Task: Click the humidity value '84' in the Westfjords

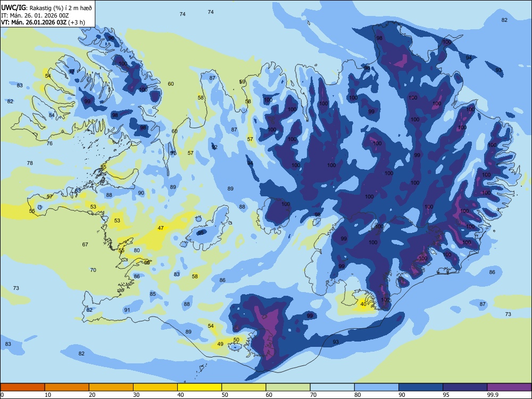Action: (52, 115)
